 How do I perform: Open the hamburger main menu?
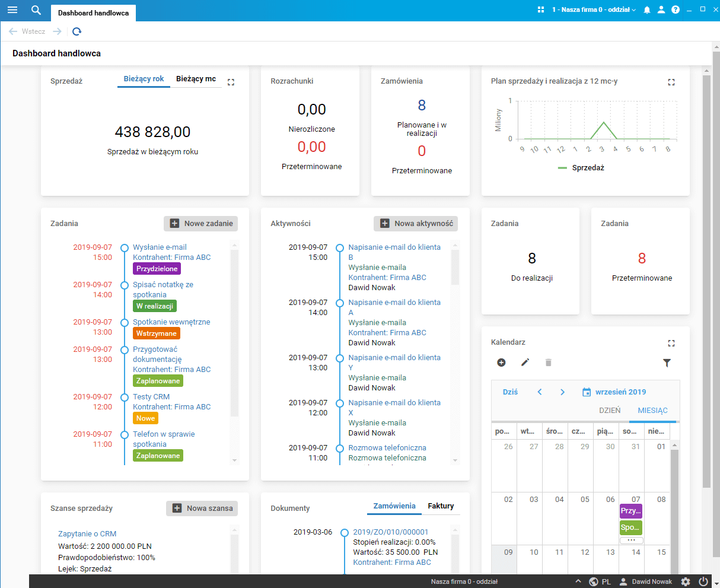pyautogui.click(x=12, y=10)
